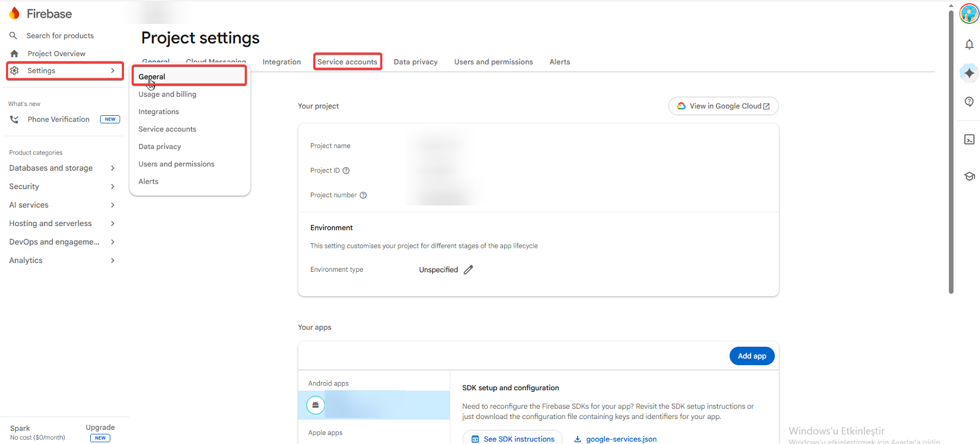This screenshot has width=980, height=444.
Task: Open the notifications bell
Action: [969, 45]
